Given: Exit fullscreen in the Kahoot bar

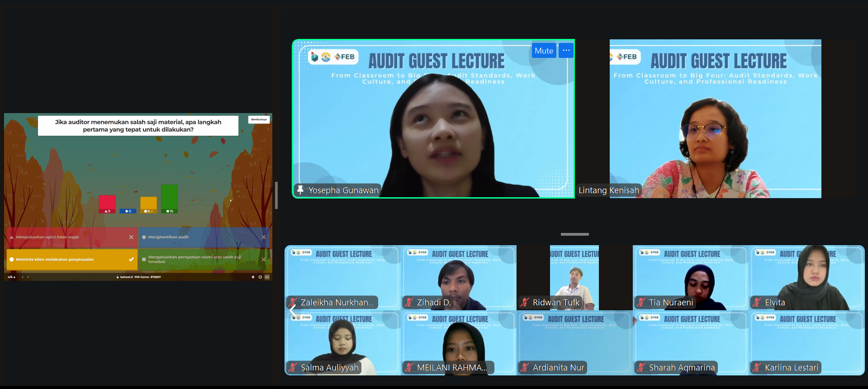Looking at the screenshot, I should (267, 277).
